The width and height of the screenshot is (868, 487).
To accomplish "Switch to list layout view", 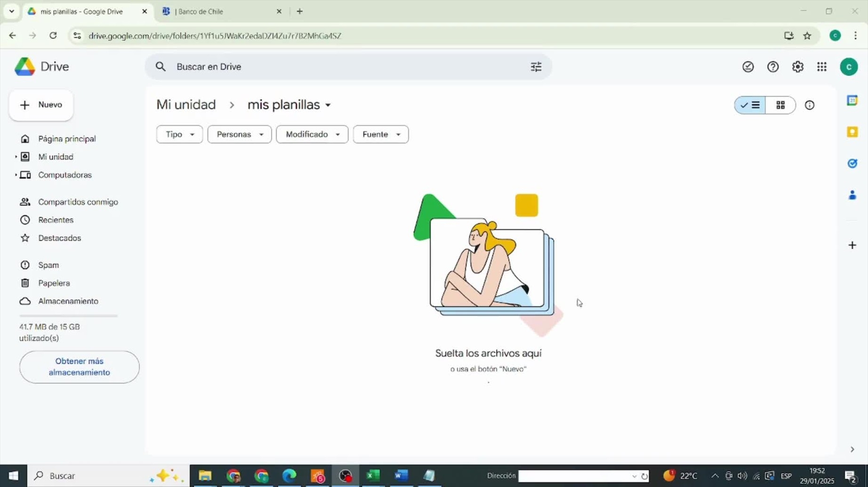I will (x=750, y=105).
